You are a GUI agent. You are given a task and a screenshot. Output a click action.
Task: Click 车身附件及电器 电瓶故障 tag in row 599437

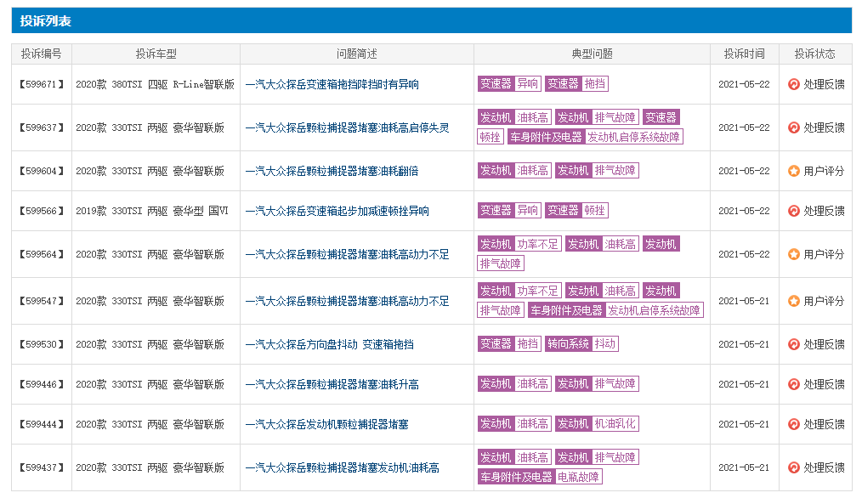click(541, 477)
